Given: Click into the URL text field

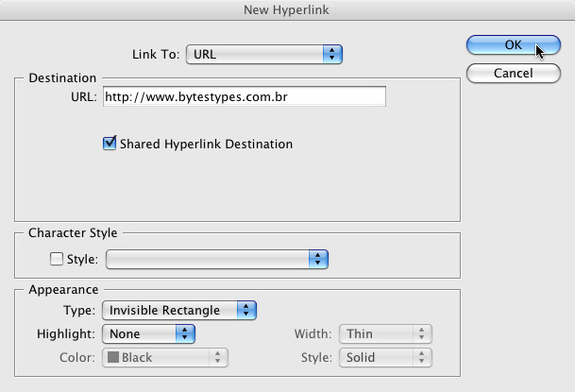Looking at the screenshot, I should (245, 96).
